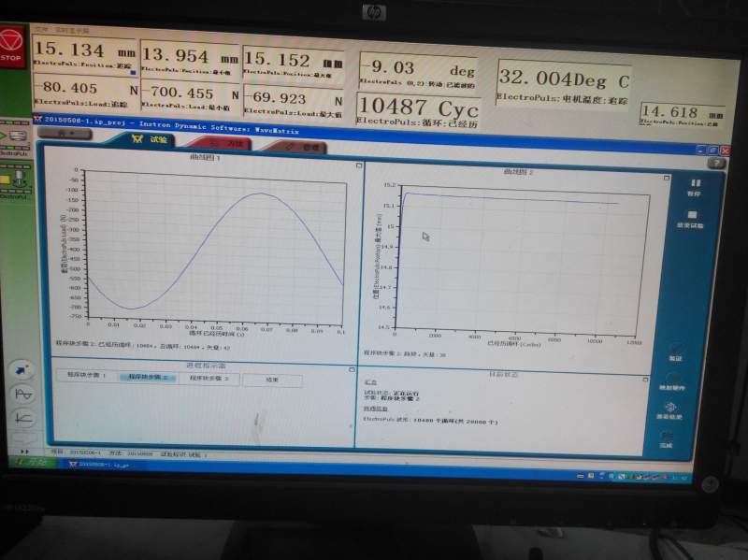
Task: Open the ElectroPuls frame icon in the sidebar
Action: [x=16, y=180]
